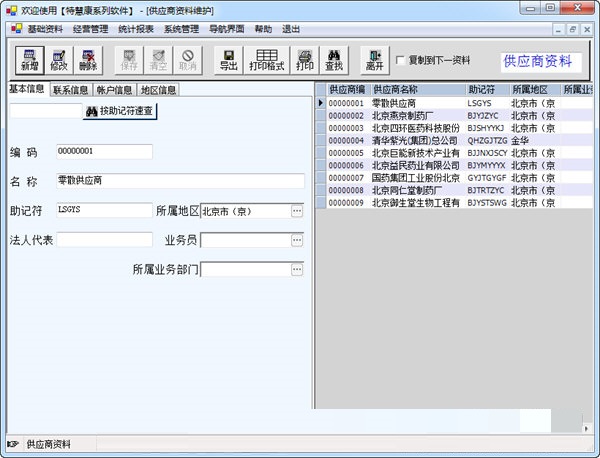Click supplier code 00000004 cell
This screenshot has height=458, width=600.
[347, 140]
